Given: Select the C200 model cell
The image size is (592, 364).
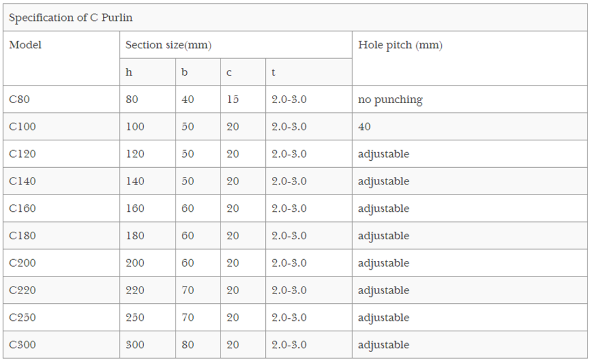Looking at the screenshot, I should pos(23,263).
